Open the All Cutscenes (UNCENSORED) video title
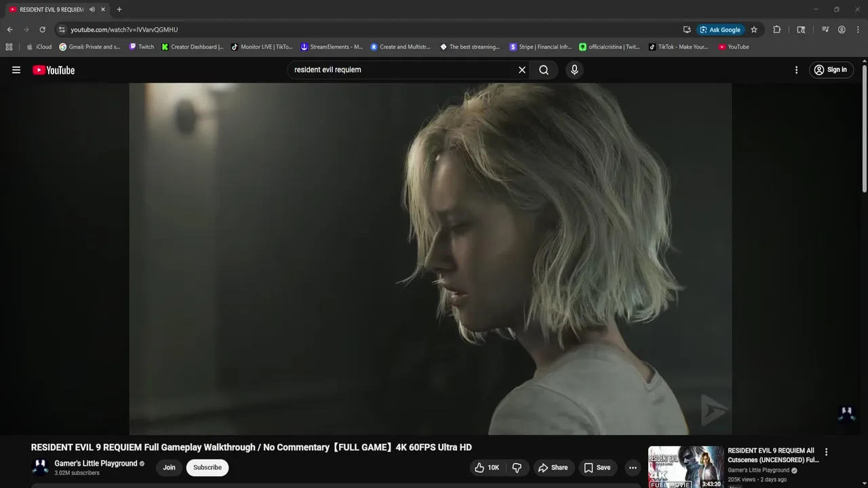 click(x=773, y=455)
